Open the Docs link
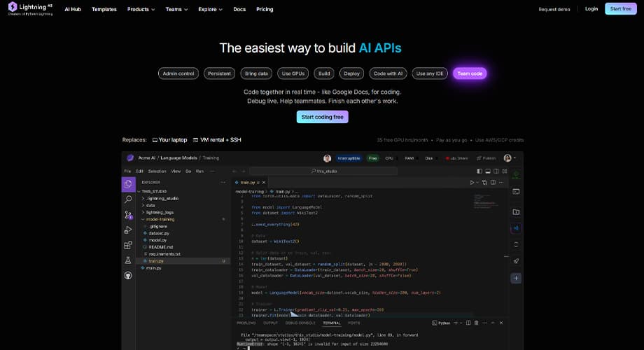644x350 pixels. pyautogui.click(x=239, y=9)
